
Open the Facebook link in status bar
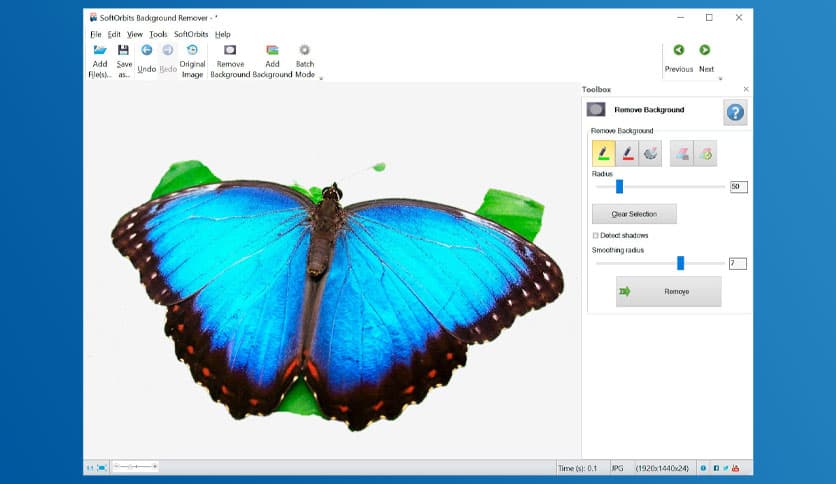(716, 469)
